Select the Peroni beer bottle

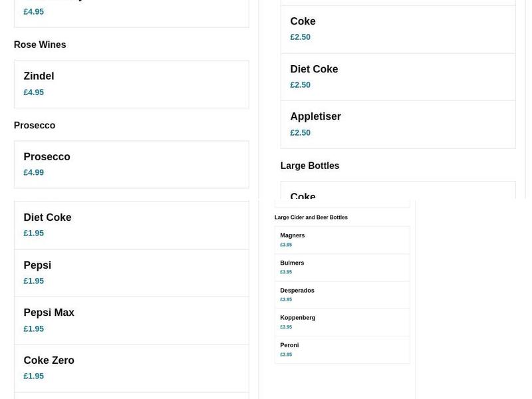[342, 349]
